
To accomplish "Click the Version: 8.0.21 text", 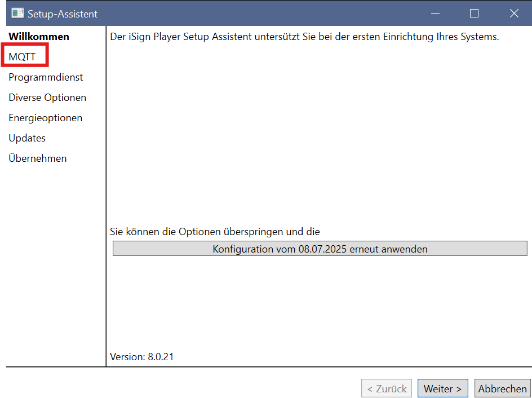I will coord(142,357).
